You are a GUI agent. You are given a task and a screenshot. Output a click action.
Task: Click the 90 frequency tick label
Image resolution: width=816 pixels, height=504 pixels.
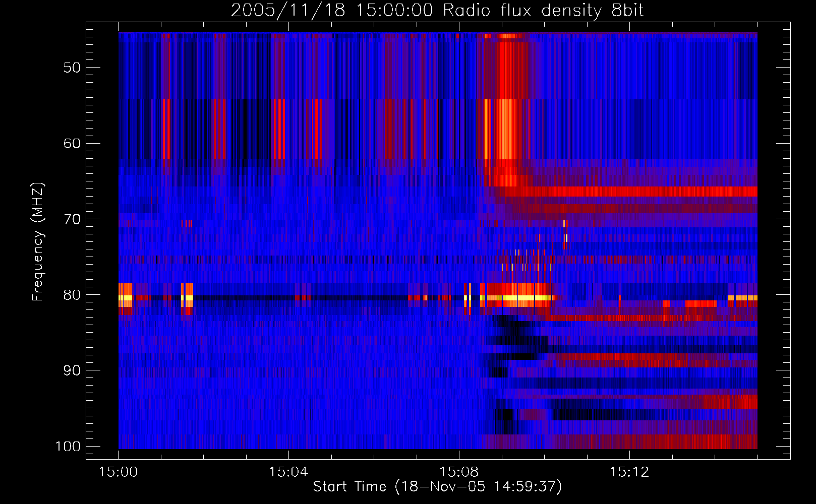coord(72,370)
